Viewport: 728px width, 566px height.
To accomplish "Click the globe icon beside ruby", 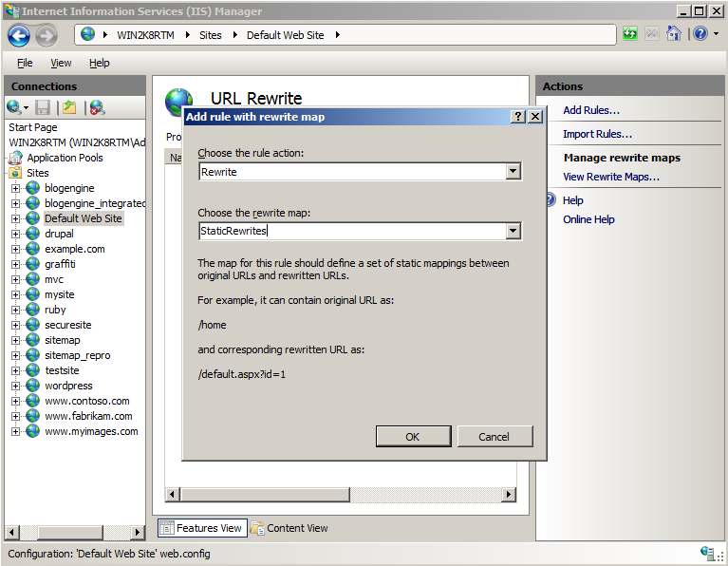I will tap(32, 310).
